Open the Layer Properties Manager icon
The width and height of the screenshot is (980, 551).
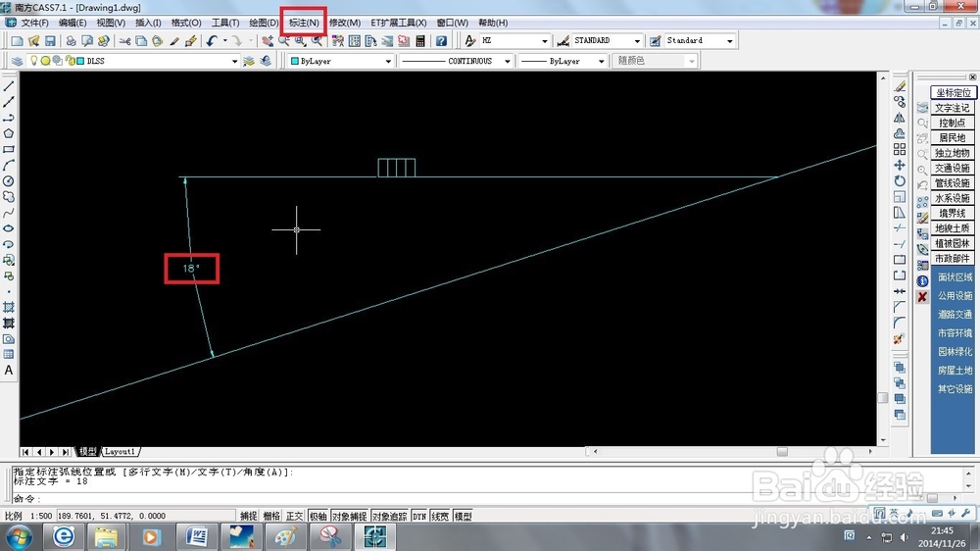[x=17, y=61]
